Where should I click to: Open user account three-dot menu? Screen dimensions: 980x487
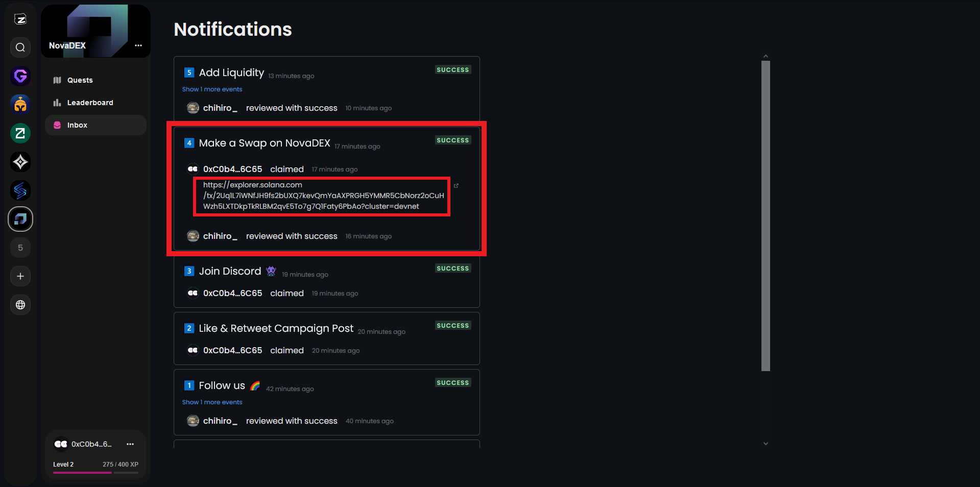(130, 444)
